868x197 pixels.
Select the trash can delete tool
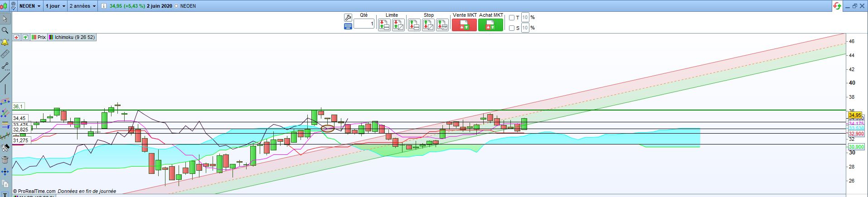5,159
